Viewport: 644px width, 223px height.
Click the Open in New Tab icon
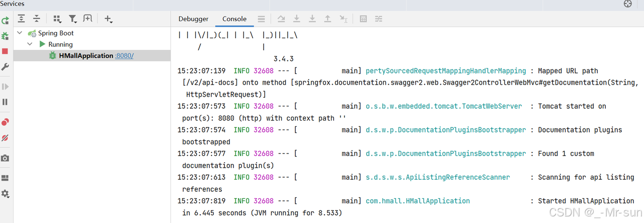[88, 19]
